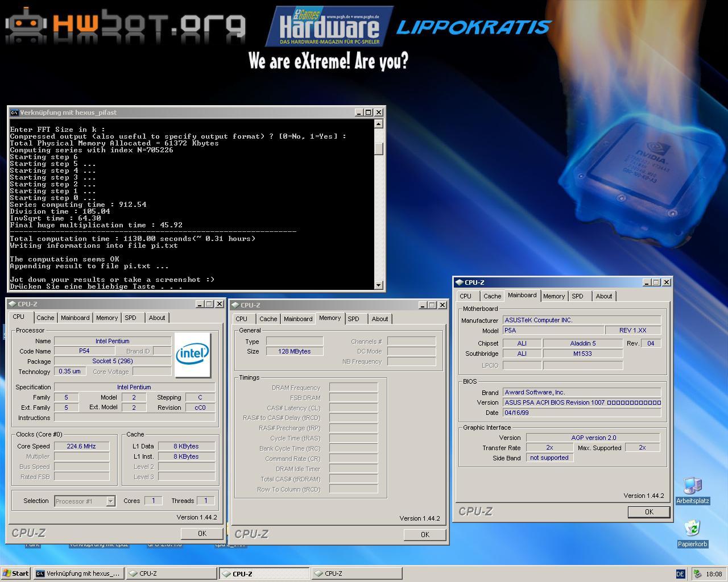The height and width of the screenshot is (582, 728).
Task: Click the DE keyboard language indicator
Action: 680,574
